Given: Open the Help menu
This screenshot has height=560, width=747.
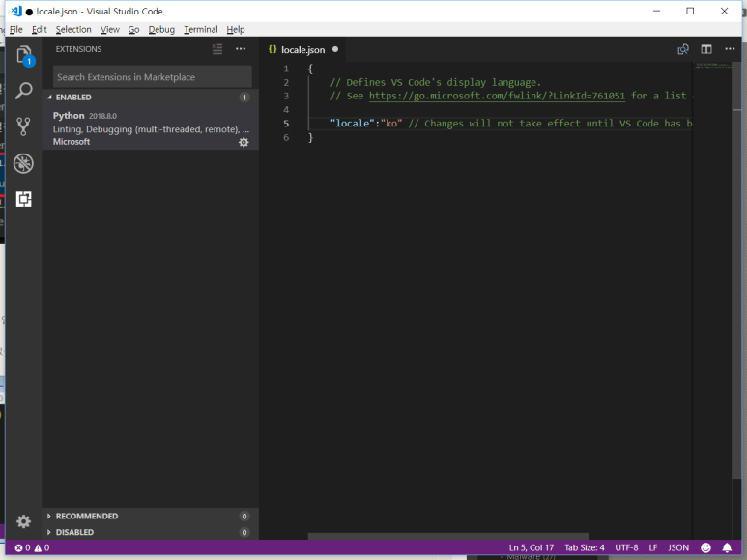Looking at the screenshot, I should [236, 30].
